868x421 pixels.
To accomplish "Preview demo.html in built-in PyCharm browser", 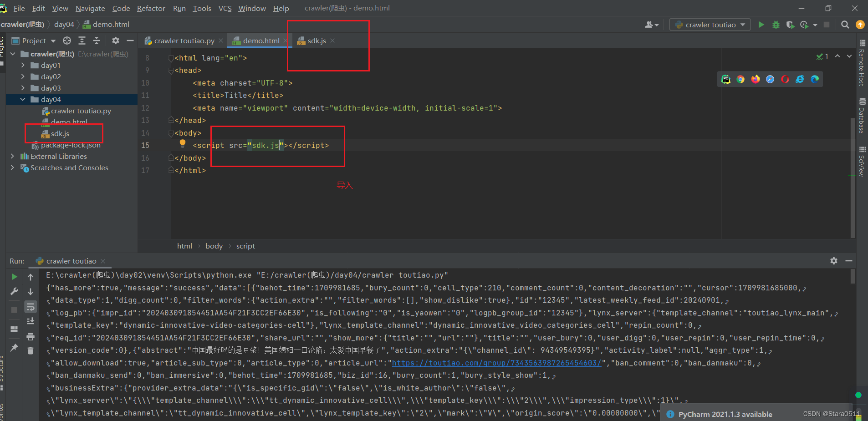I will [x=726, y=79].
